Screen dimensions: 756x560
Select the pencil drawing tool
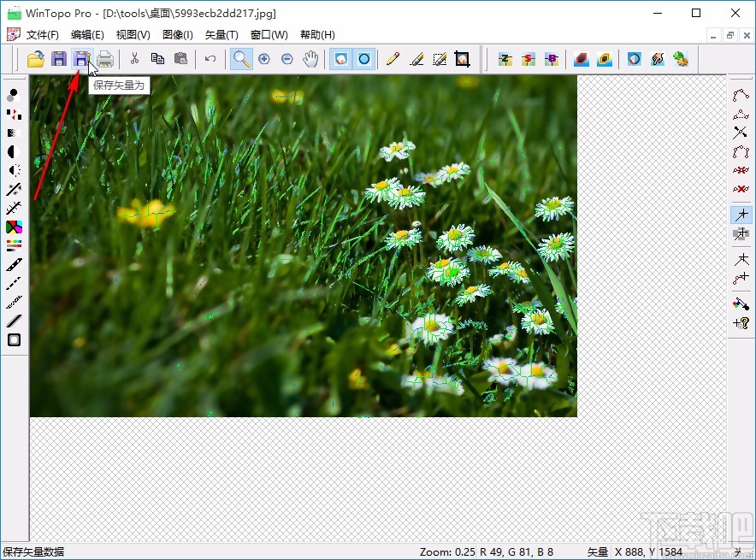[393, 59]
